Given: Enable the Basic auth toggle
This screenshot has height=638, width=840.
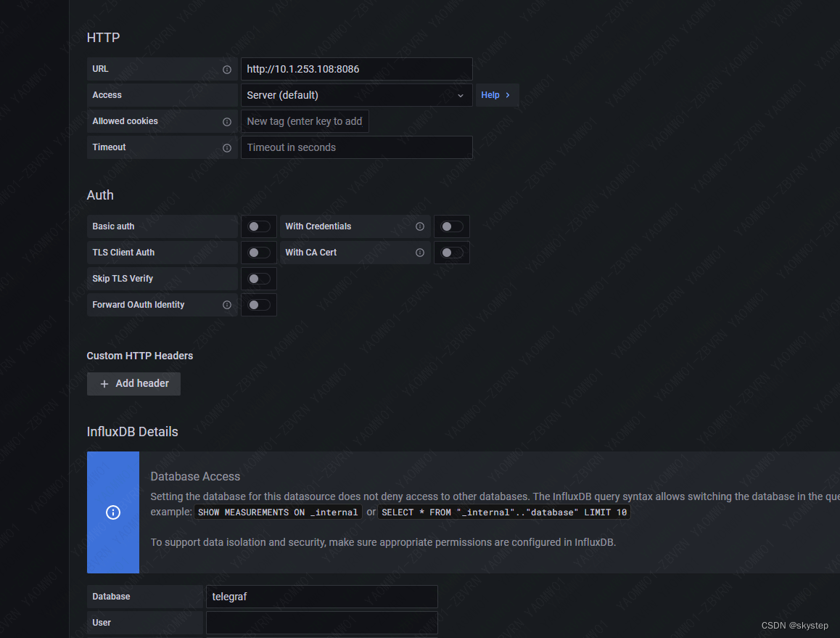Looking at the screenshot, I should 259,226.
